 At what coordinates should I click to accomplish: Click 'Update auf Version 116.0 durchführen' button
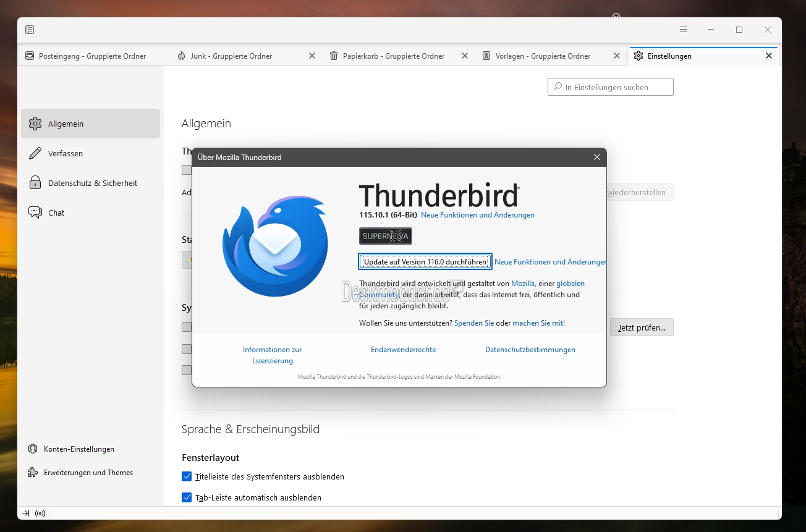pos(425,261)
